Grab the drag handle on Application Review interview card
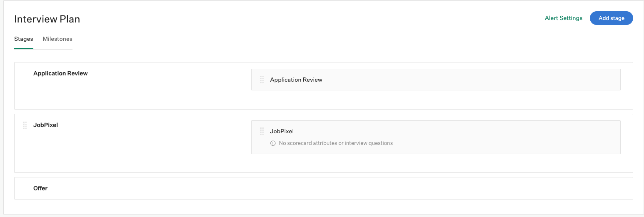Image resolution: width=644 pixels, height=217 pixels. (262, 80)
